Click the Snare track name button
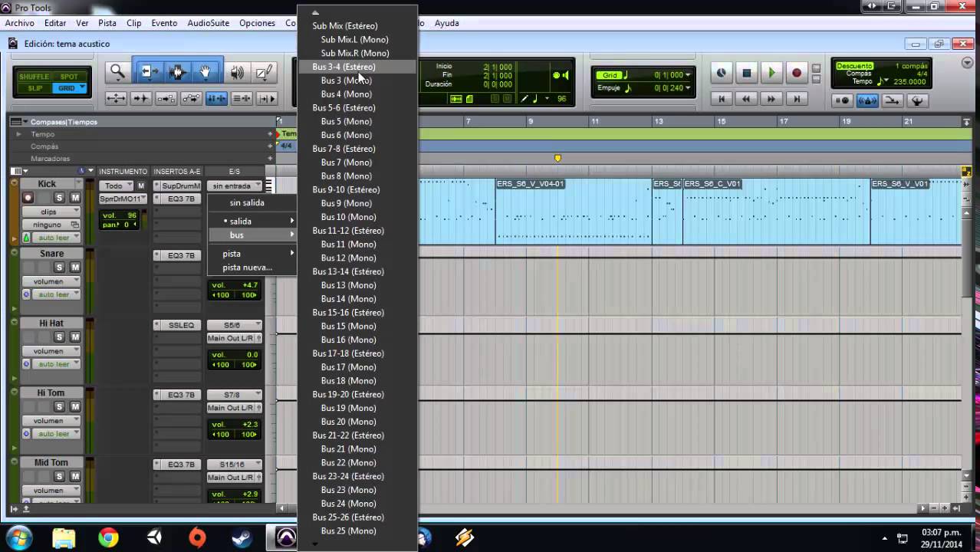 [x=51, y=254]
